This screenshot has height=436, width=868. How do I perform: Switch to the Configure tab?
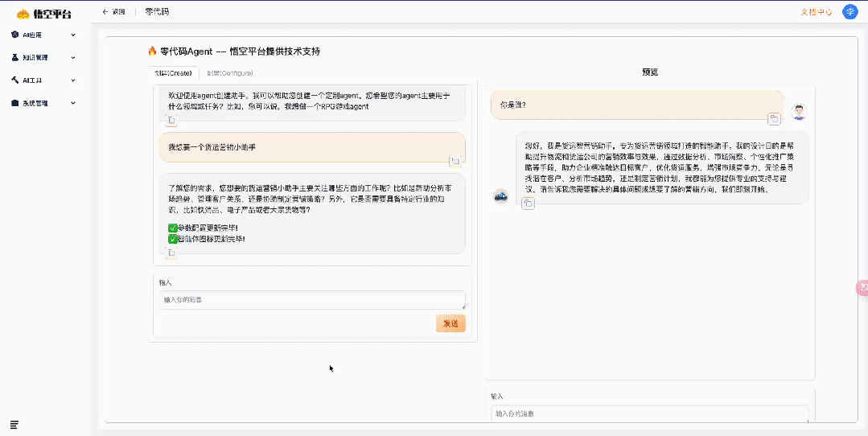pos(230,73)
